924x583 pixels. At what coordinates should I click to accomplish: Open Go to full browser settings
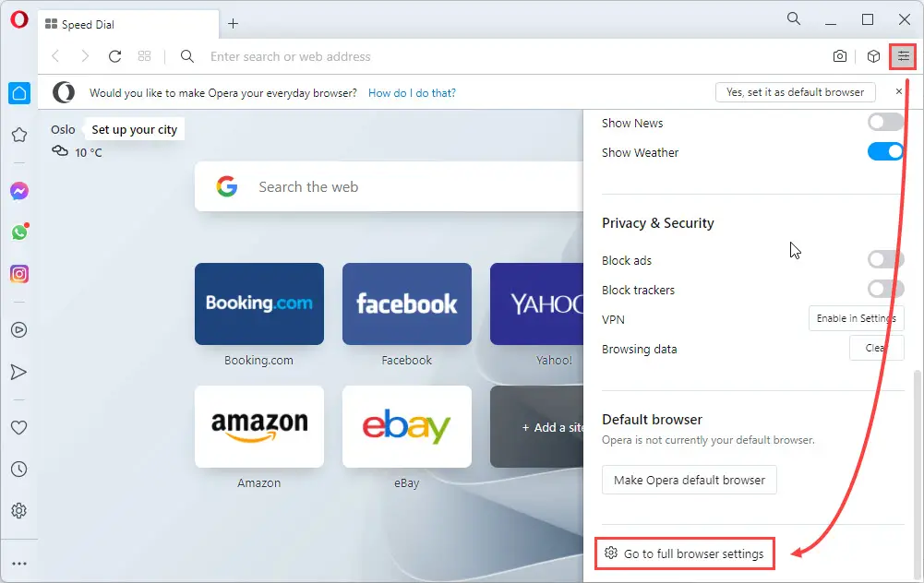pyautogui.click(x=684, y=553)
